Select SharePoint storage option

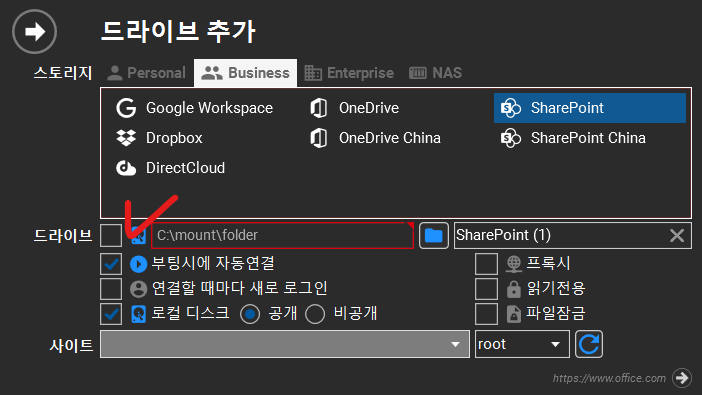tap(590, 108)
